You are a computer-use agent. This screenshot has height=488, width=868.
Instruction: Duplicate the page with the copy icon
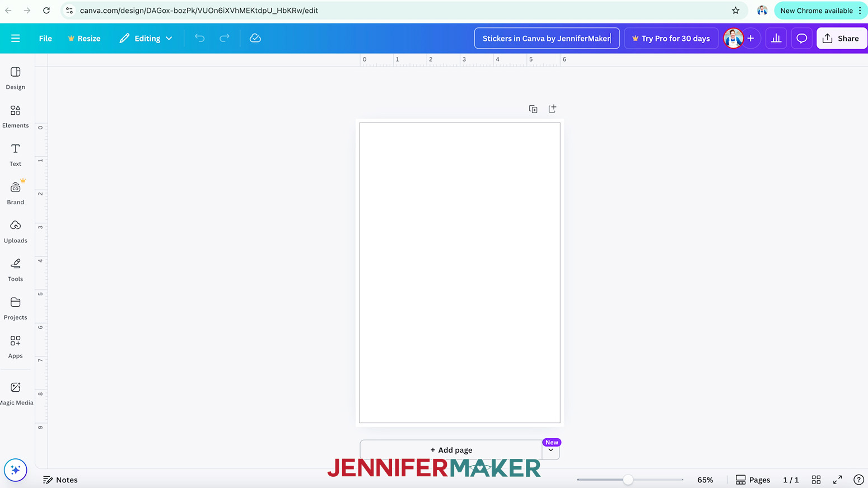pyautogui.click(x=533, y=109)
